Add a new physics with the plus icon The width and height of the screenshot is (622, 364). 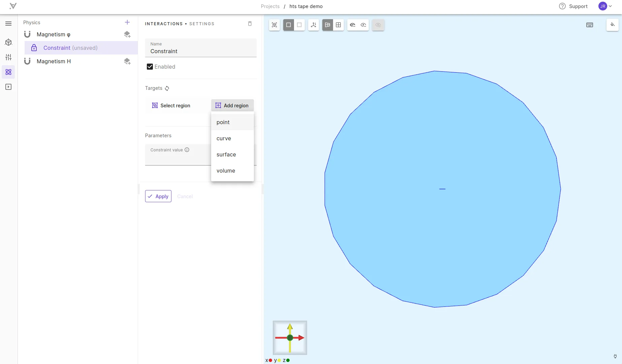click(x=127, y=22)
